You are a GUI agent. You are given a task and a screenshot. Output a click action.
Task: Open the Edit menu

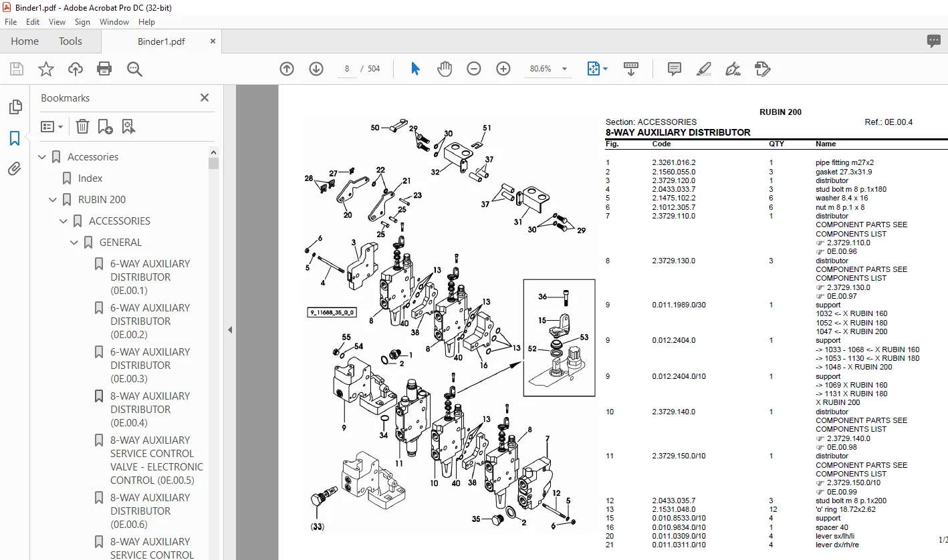pos(33,22)
